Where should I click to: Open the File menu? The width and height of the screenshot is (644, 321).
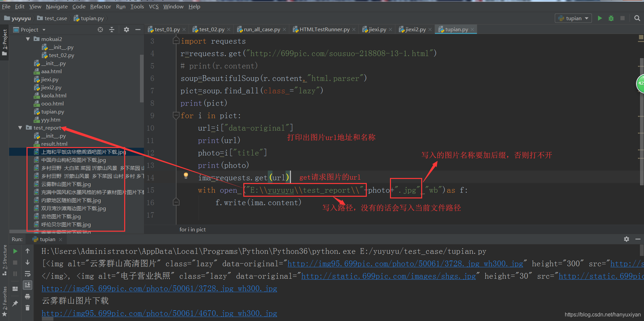point(6,6)
